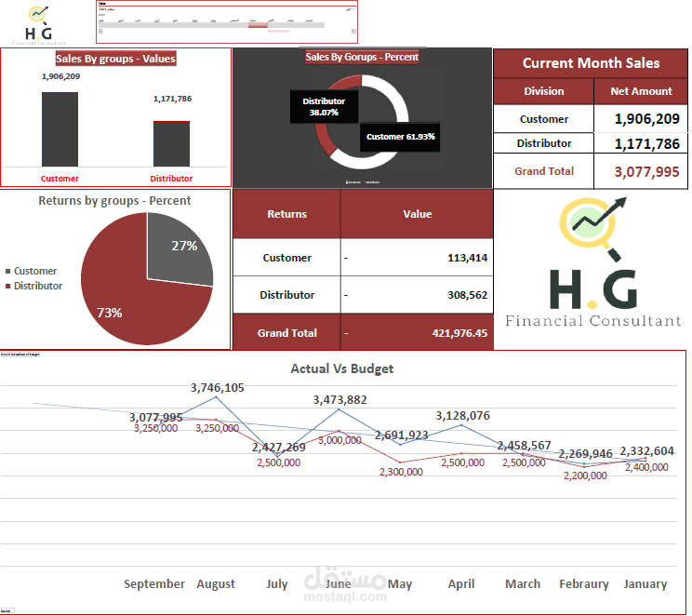This screenshot has width=692, height=616.
Task: Click the 1,906,209 data label above Customer bar
Action: 60,76
